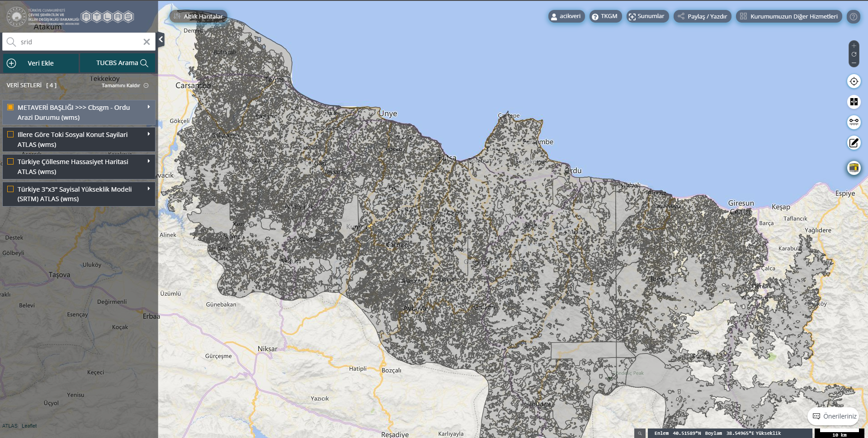The width and height of the screenshot is (868, 438).
Task: Open the acikveri user menu
Action: tap(566, 16)
